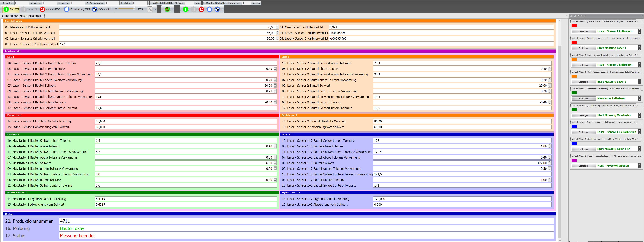644x242 pixels.
Task: Click the Referenz [F12] crosshair icon
Action: pos(95,10)
